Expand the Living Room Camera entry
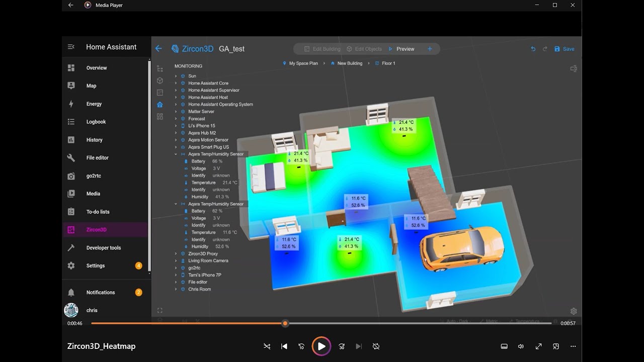The image size is (644, 362). (x=176, y=260)
